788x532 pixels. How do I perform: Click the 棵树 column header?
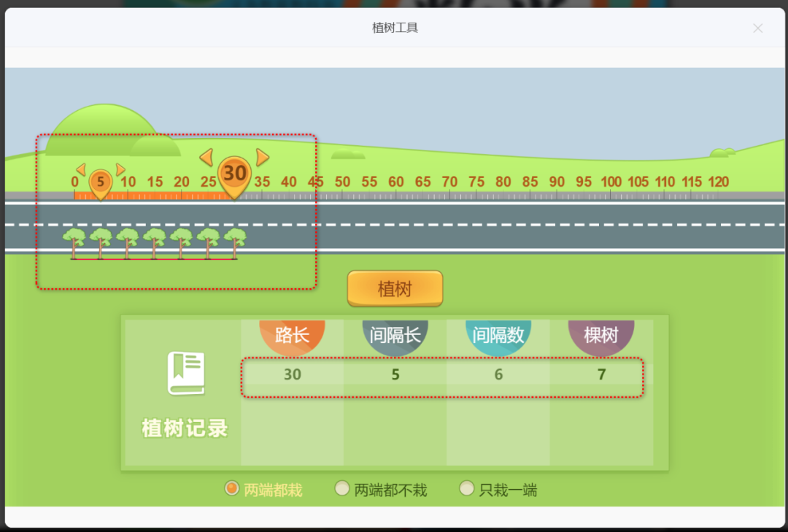600,335
